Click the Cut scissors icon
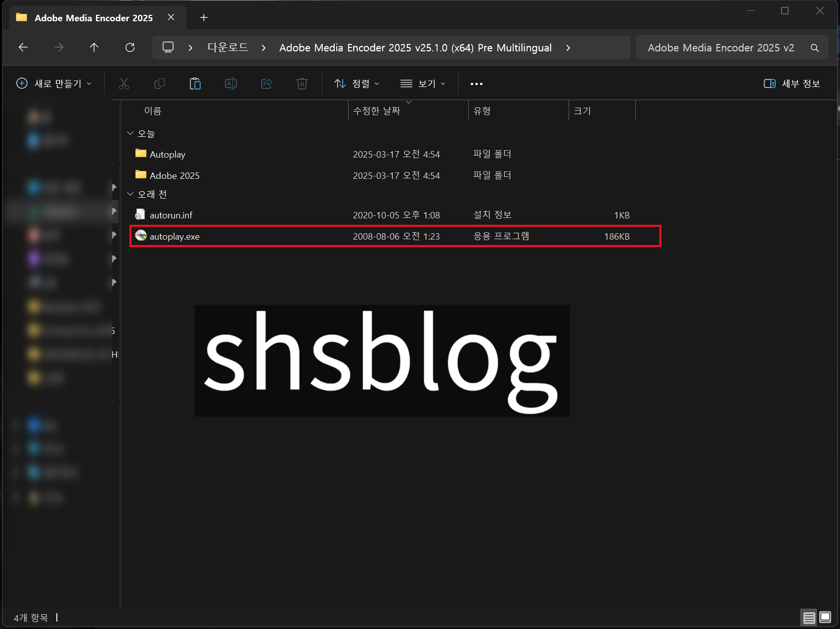This screenshot has width=840, height=629. 124,84
